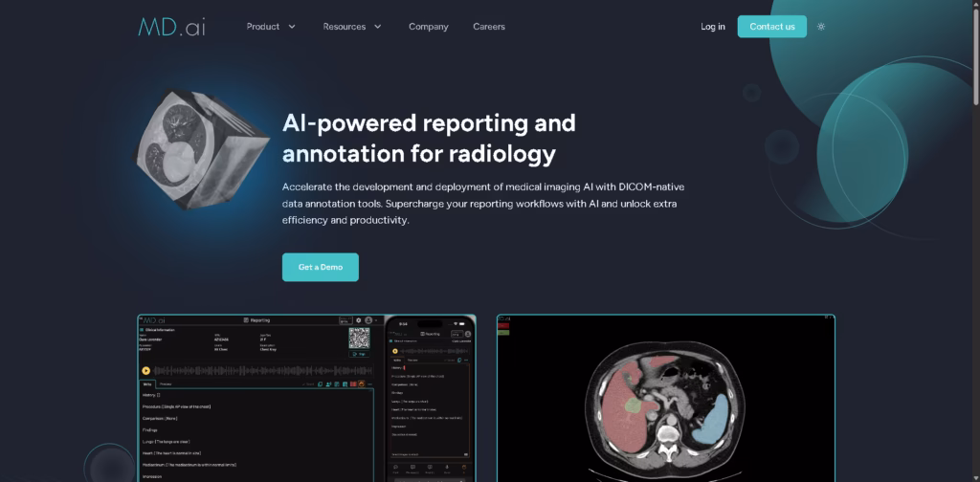Click the 'Lungs: The lungs are clear' line
Screen dimensions: 980x482
[167, 442]
